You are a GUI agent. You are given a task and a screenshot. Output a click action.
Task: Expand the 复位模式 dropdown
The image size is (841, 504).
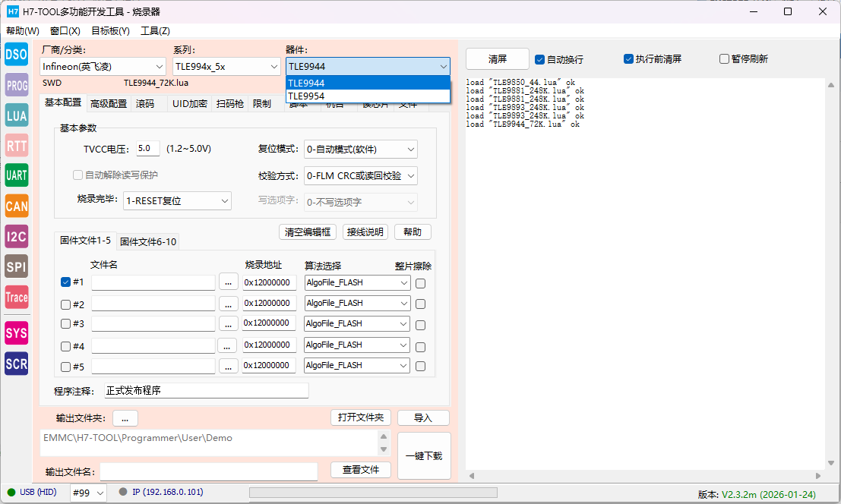coord(360,150)
